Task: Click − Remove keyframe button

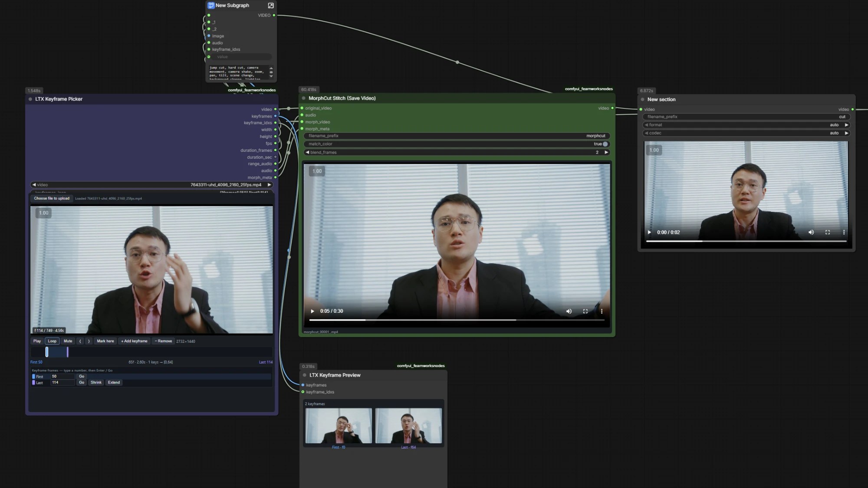Action: 163,341
